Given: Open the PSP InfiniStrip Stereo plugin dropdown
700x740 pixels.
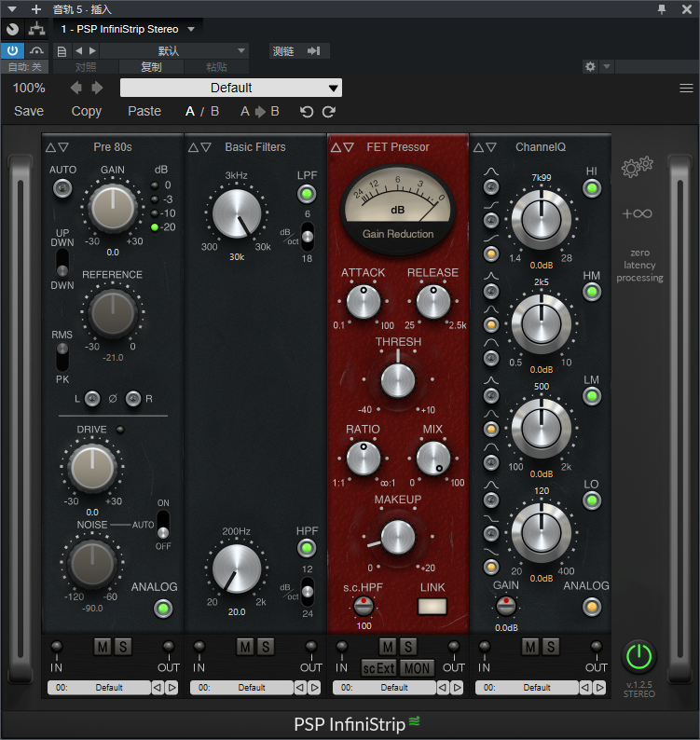Looking at the screenshot, I should 128,29.
